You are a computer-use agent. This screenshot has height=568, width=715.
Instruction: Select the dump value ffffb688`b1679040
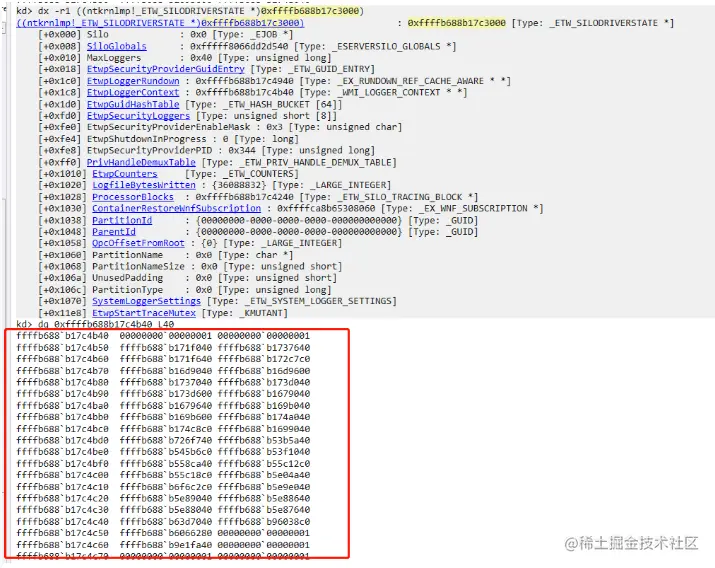(x=264, y=393)
